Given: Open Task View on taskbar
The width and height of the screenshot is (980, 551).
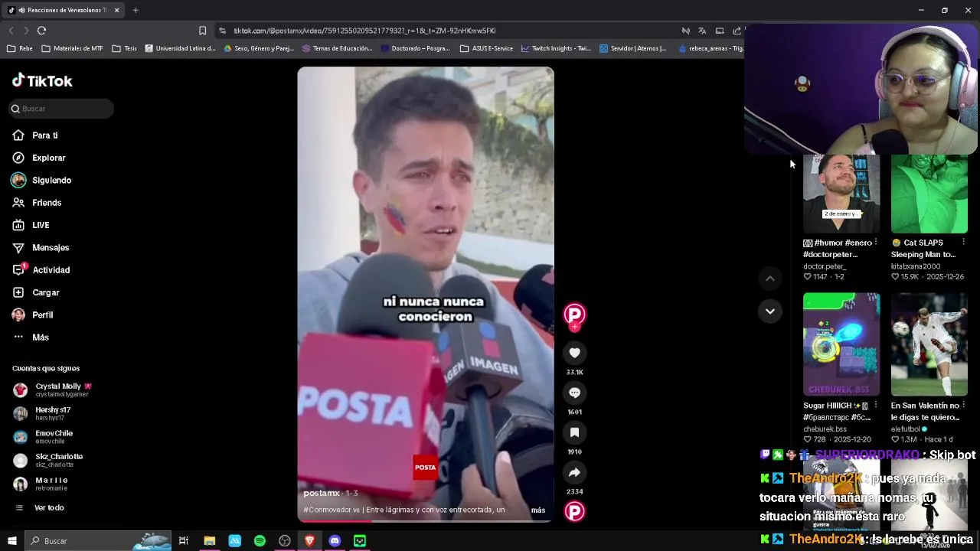Looking at the screenshot, I should pyautogui.click(x=184, y=541).
